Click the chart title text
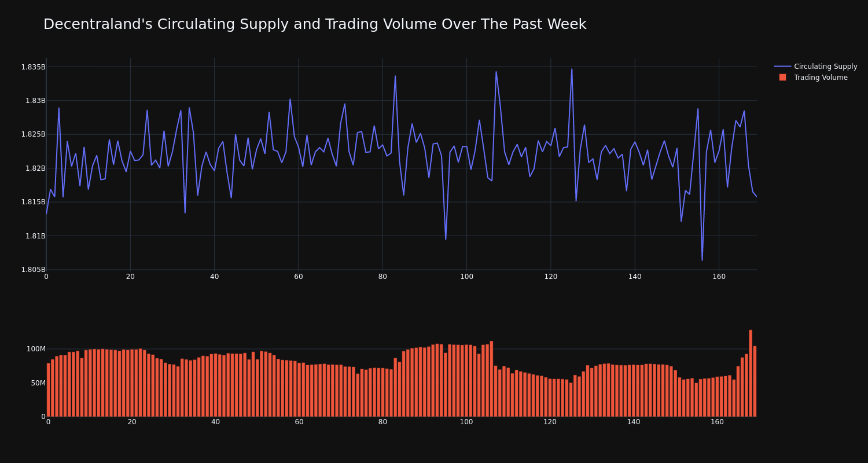 tap(315, 24)
